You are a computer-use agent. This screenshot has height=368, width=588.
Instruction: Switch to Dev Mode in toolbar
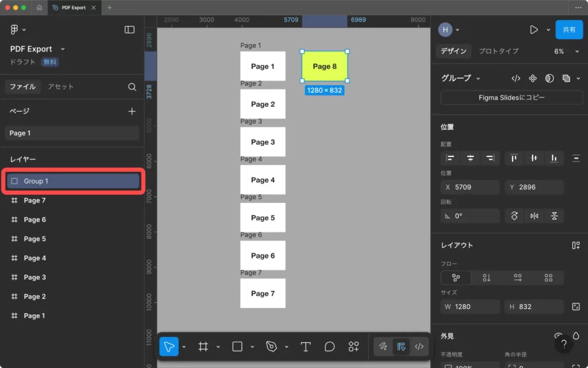tap(419, 346)
